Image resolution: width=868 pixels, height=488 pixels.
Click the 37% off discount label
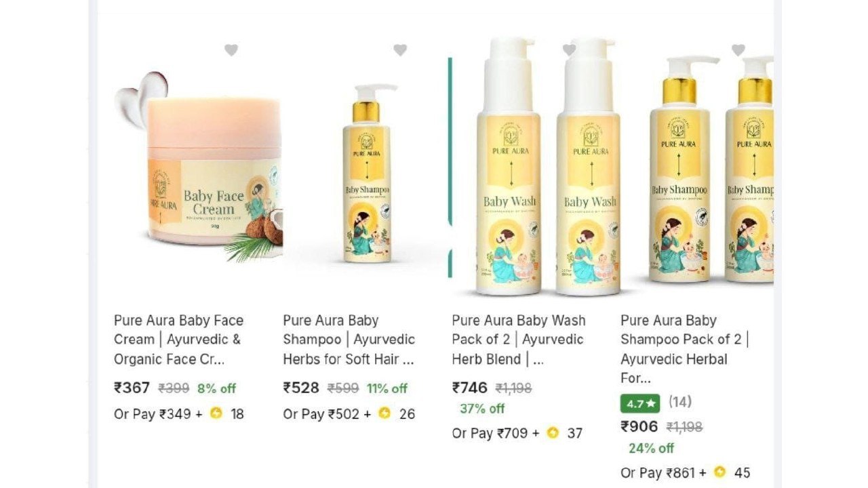(482, 409)
